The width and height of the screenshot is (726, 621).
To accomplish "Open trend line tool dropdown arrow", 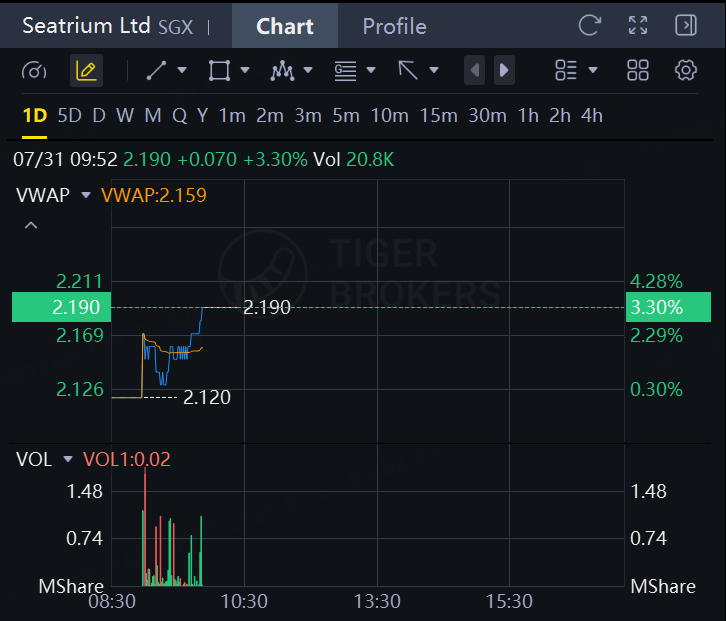I will [182, 70].
